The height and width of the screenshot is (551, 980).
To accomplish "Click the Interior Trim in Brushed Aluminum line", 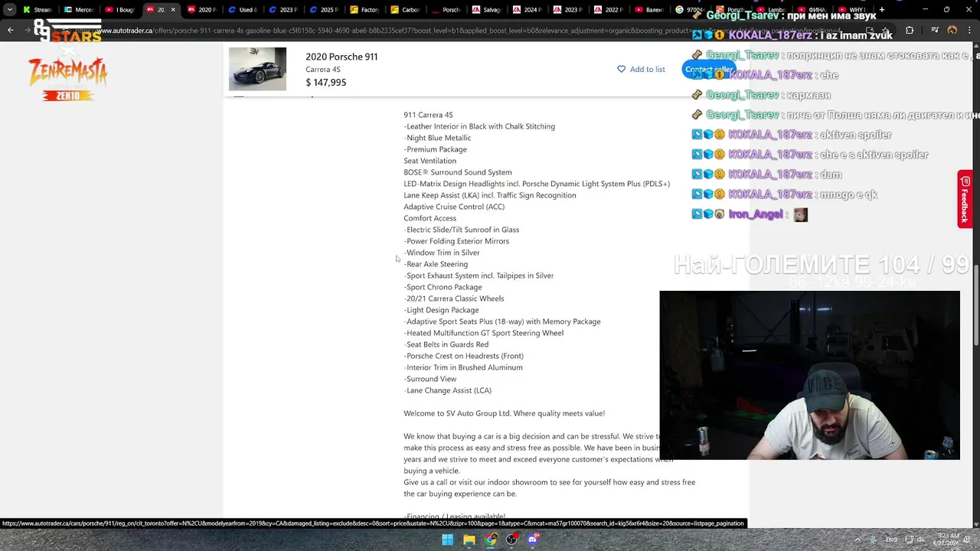I will coord(463,367).
